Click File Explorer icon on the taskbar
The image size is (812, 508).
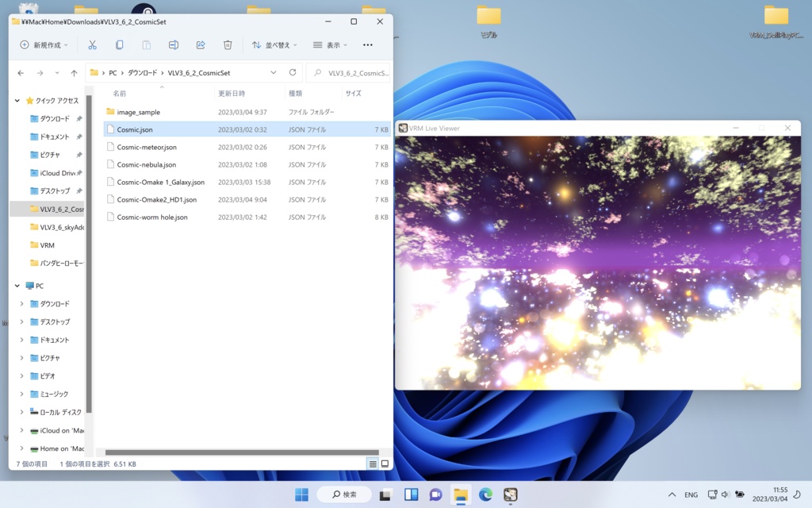(x=461, y=495)
